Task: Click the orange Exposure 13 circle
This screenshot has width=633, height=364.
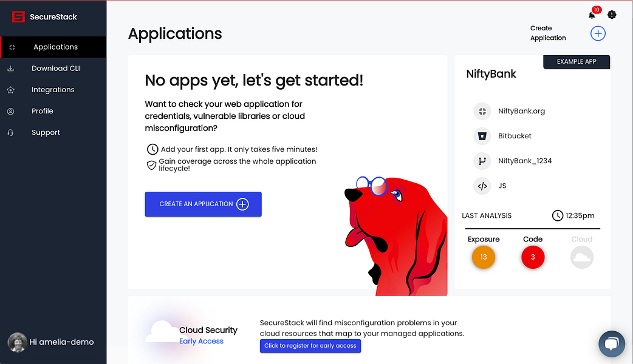Action: click(483, 257)
